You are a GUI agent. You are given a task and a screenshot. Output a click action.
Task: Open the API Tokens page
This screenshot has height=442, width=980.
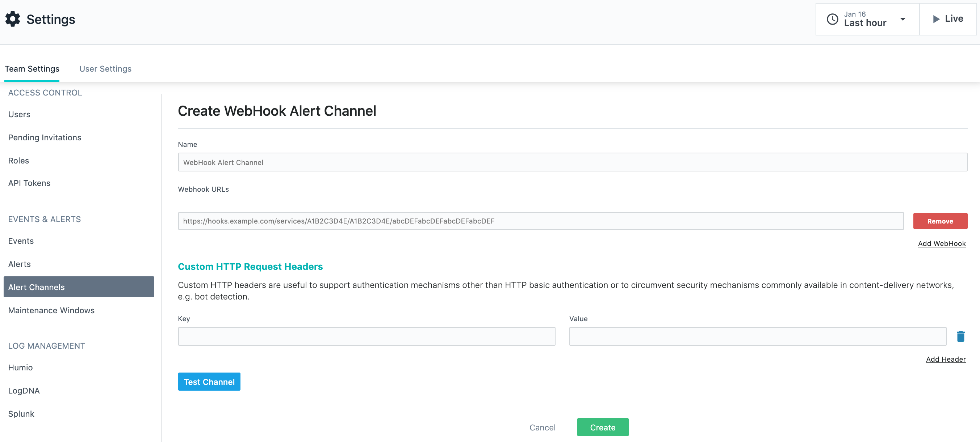coord(29,183)
